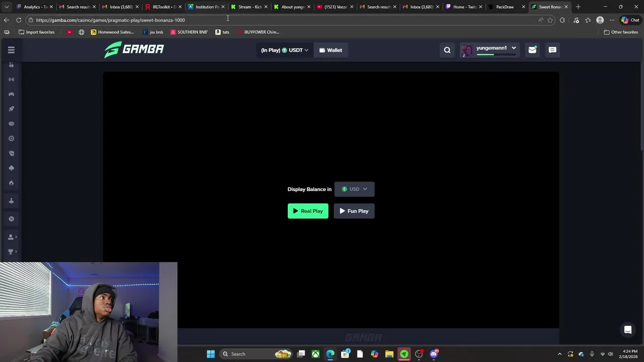Screen dimensions: 644x362
Task: Open the tab actions menu chevron
Action: 7,7
